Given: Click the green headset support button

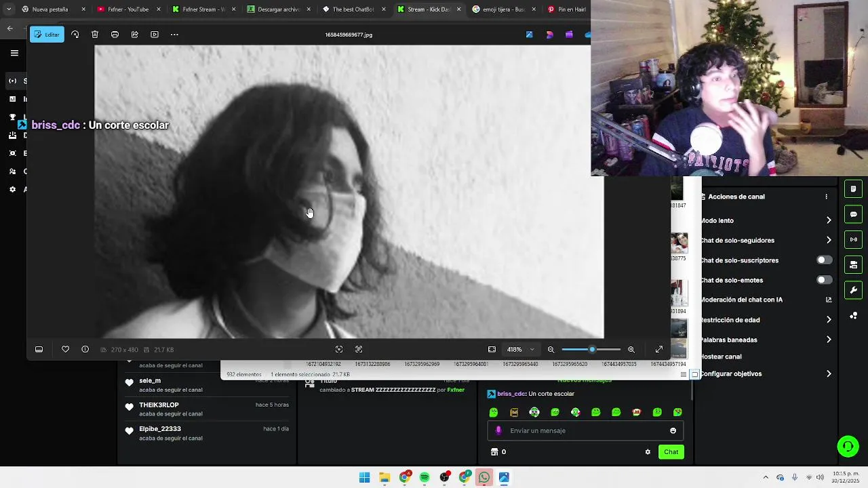Looking at the screenshot, I should tap(848, 447).
